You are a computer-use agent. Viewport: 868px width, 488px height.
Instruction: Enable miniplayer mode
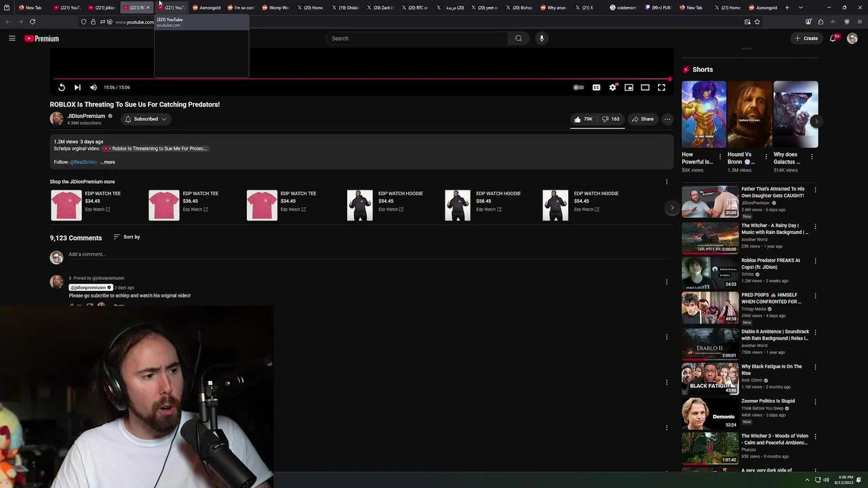[x=629, y=87]
